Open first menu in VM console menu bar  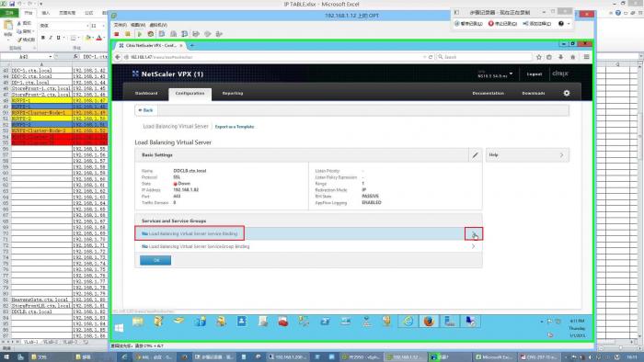120,25
